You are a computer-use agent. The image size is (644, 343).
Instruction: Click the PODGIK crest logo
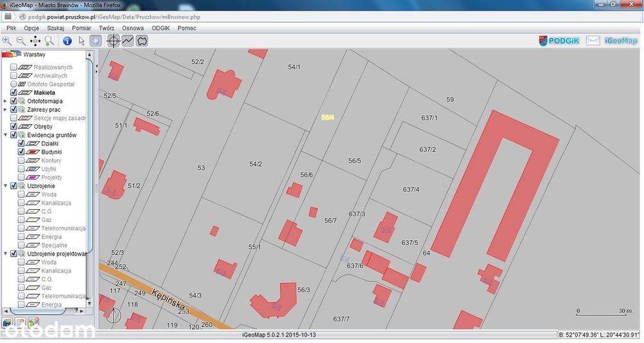543,41
